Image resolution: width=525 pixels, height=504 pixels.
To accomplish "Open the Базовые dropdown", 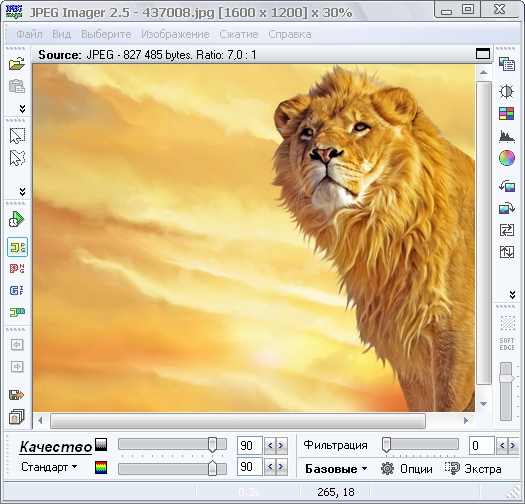I will 336,469.
